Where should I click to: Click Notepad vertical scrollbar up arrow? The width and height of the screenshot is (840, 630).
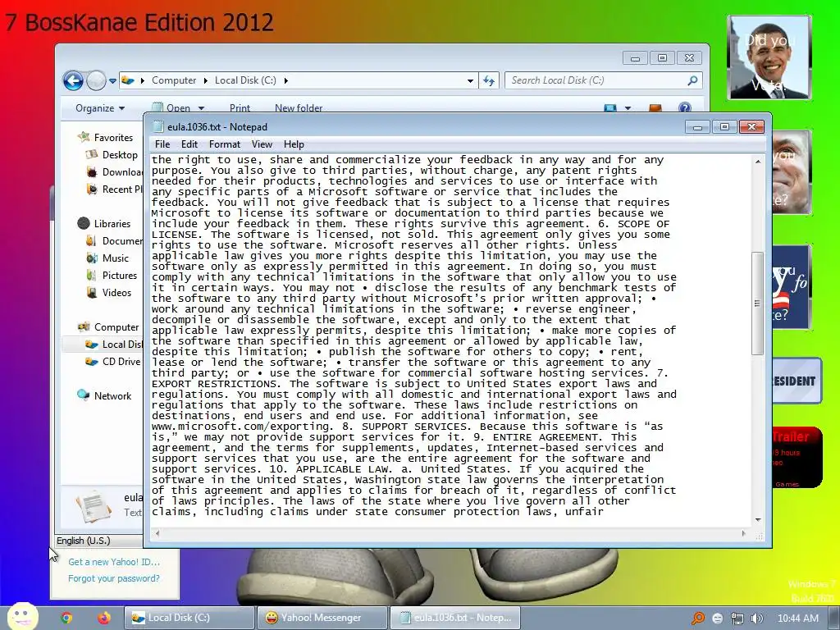(757, 161)
